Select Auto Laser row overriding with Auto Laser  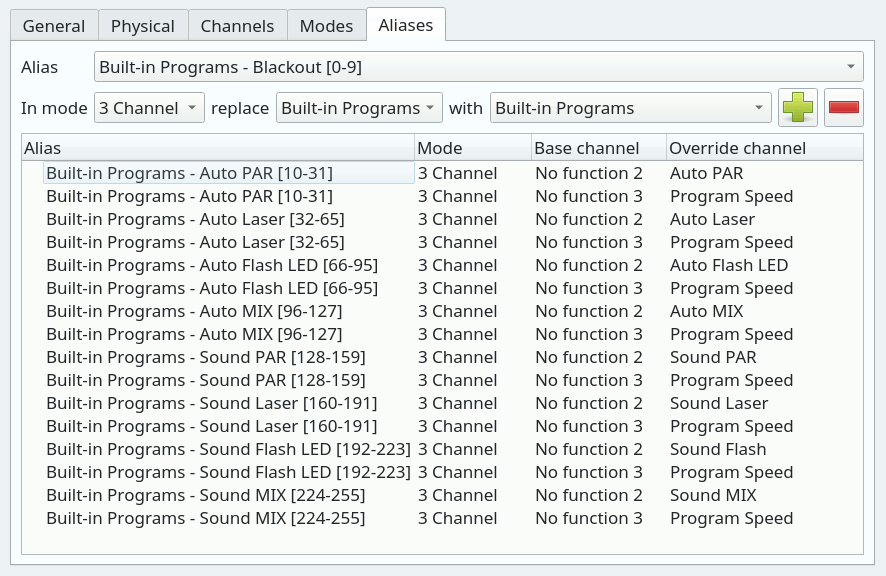442,219
